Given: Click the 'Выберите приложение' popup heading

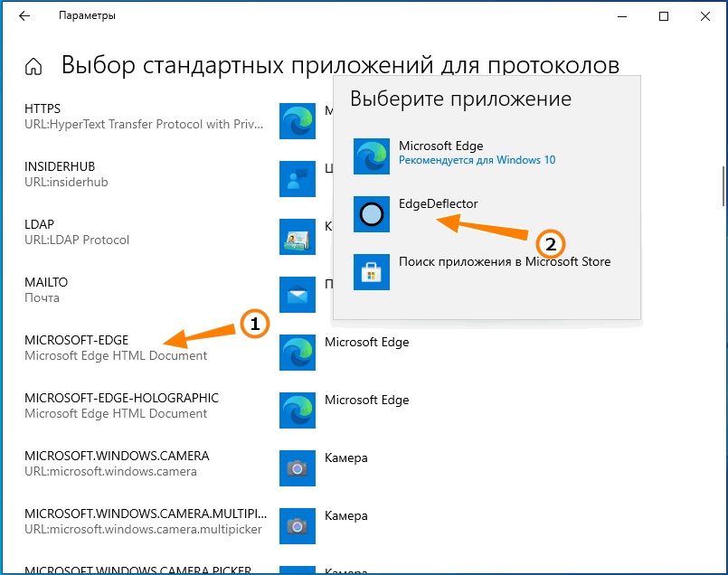Looking at the screenshot, I should [460, 99].
